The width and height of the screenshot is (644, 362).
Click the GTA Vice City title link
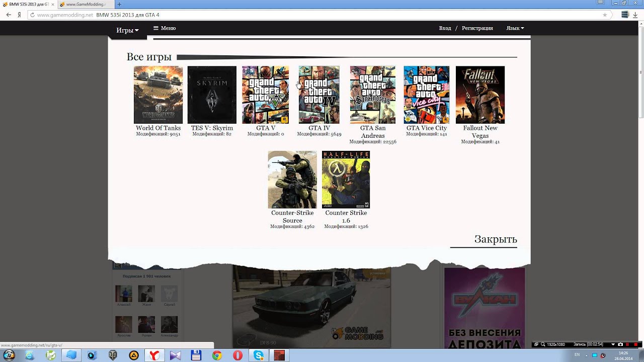[427, 128]
